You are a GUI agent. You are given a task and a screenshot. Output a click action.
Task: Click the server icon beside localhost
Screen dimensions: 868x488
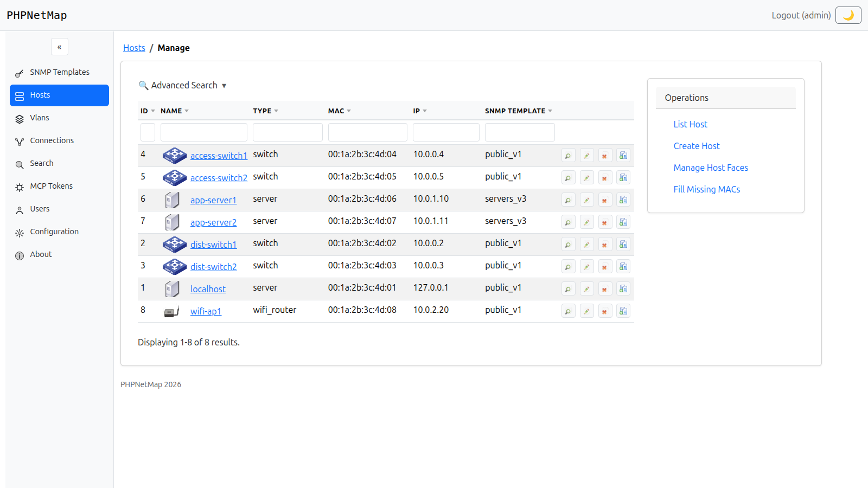tap(172, 289)
